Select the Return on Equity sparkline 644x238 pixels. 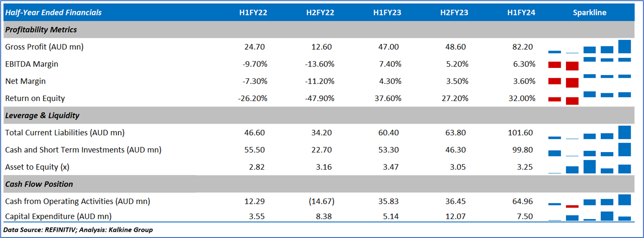[589, 98]
